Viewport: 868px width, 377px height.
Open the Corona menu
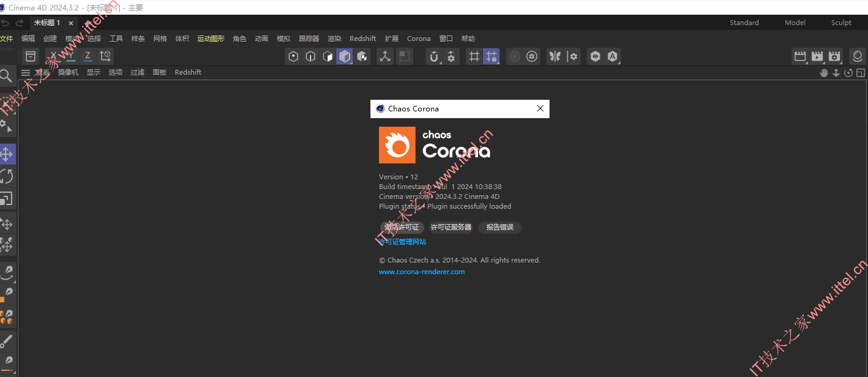click(x=419, y=39)
